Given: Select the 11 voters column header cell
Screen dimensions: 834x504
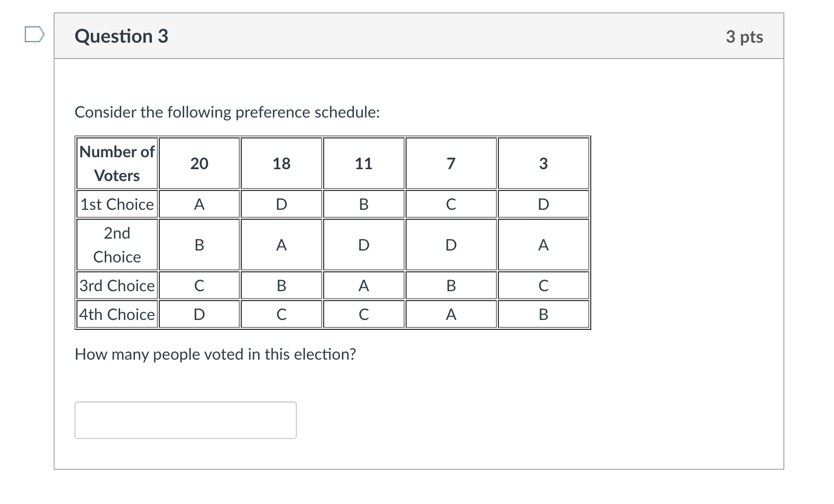Looking at the screenshot, I should coord(364,163).
